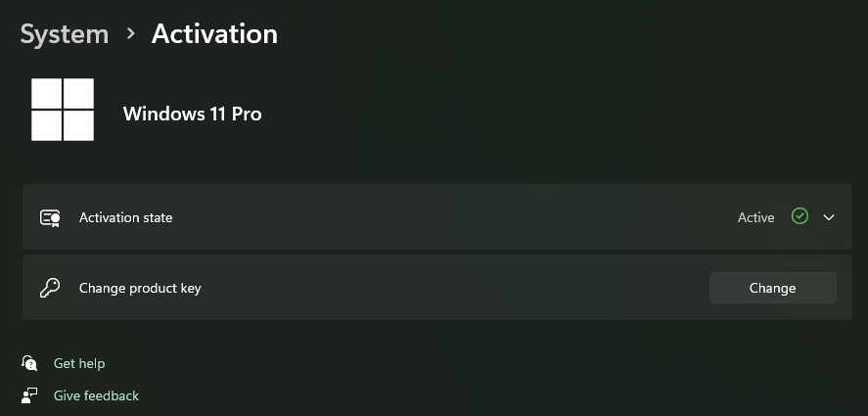This screenshot has width=868, height=416.
Task: Click the Active status text
Action: click(755, 217)
